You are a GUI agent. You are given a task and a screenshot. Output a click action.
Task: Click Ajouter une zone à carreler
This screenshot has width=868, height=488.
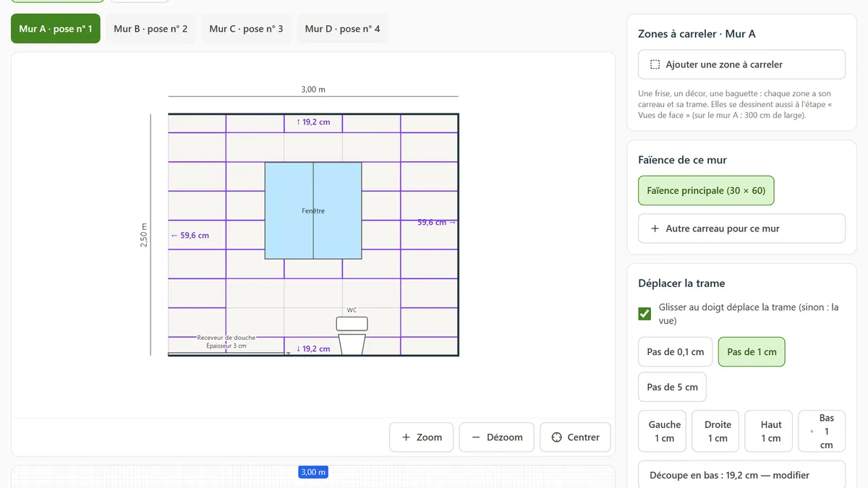741,64
